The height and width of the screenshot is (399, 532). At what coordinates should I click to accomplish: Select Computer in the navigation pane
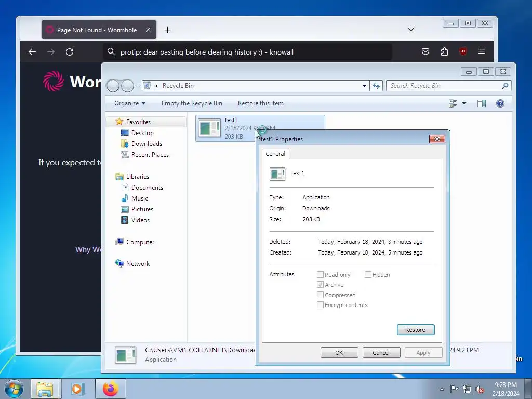pyautogui.click(x=140, y=242)
